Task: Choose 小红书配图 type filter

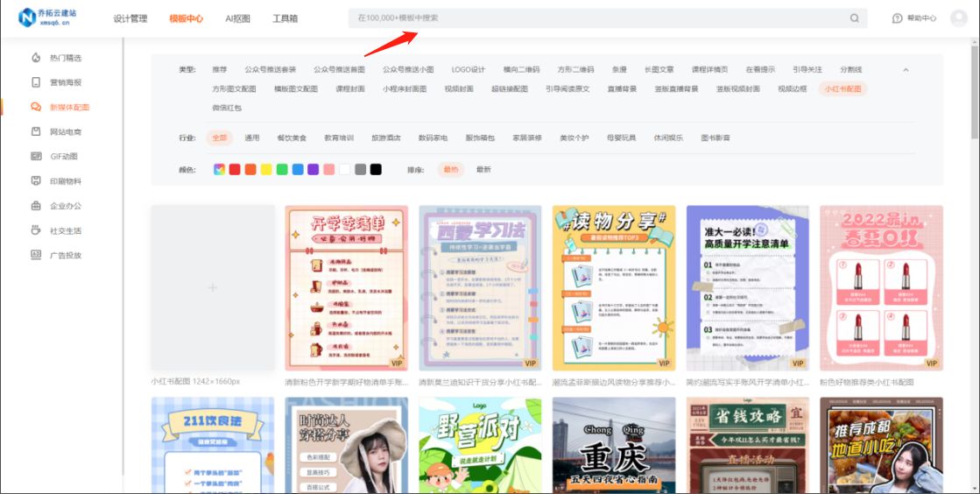Action: point(843,88)
